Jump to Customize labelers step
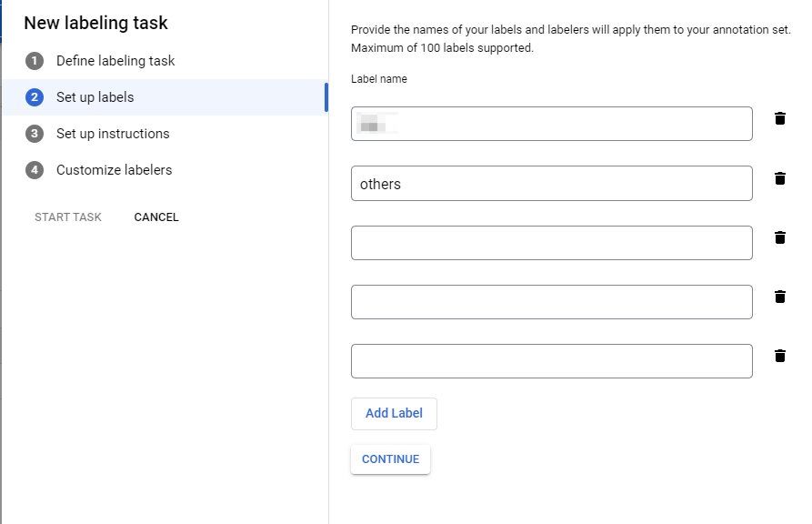812x524 pixels. [114, 170]
